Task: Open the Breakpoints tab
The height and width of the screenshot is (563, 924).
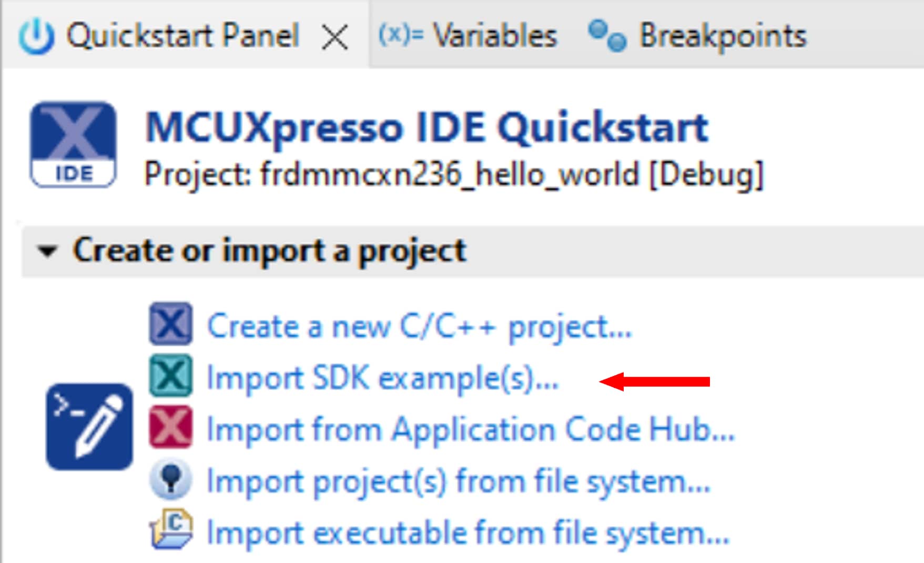Action: [x=722, y=36]
